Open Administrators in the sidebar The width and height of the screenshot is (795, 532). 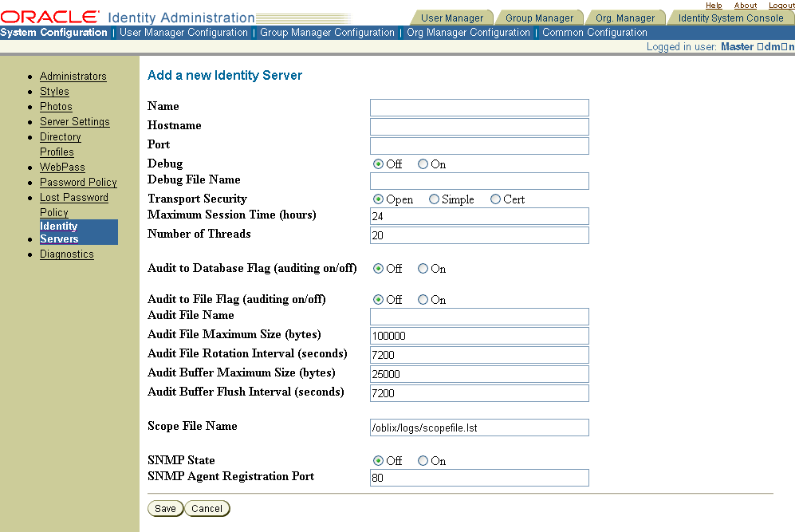click(x=73, y=77)
